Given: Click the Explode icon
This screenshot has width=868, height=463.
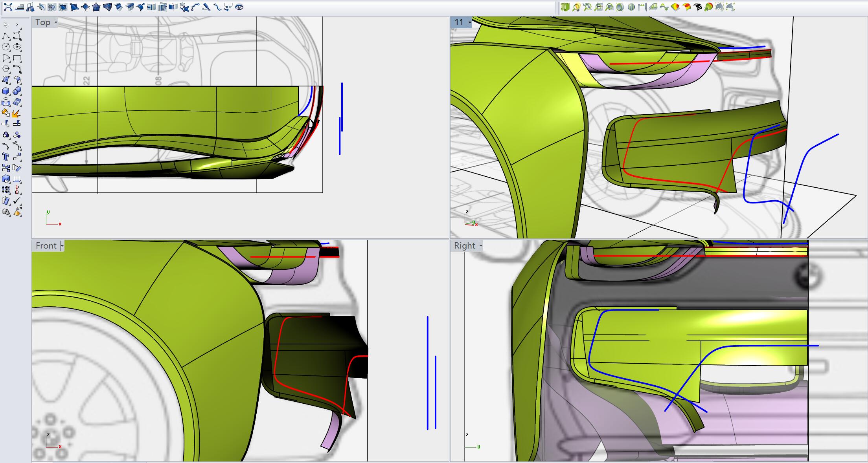Looking at the screenshot, I should (x=17, y=113).
